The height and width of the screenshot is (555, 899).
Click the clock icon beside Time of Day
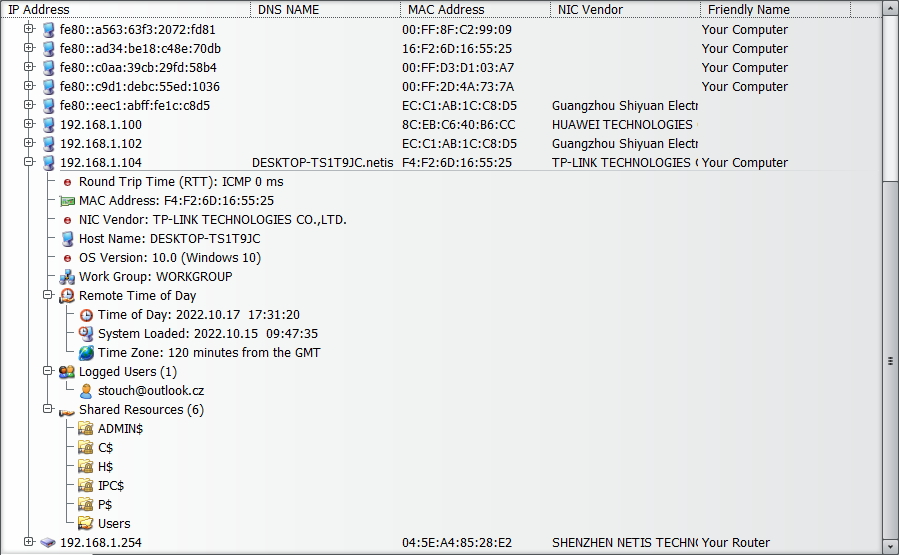[x=86, y=315]
